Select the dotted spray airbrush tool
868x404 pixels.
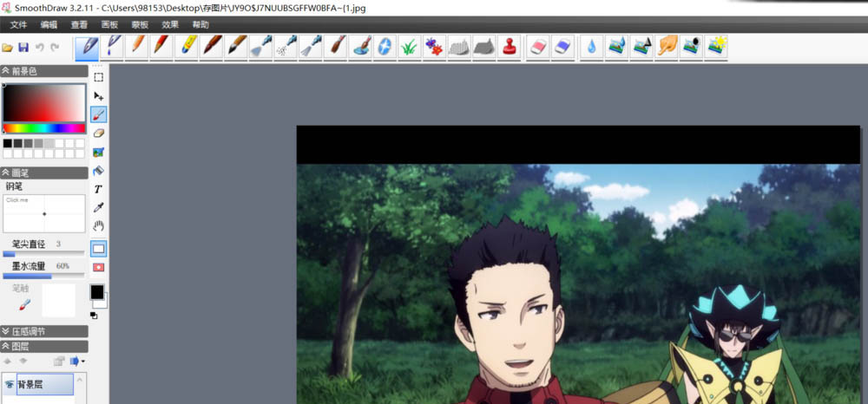tap(286, 47)
